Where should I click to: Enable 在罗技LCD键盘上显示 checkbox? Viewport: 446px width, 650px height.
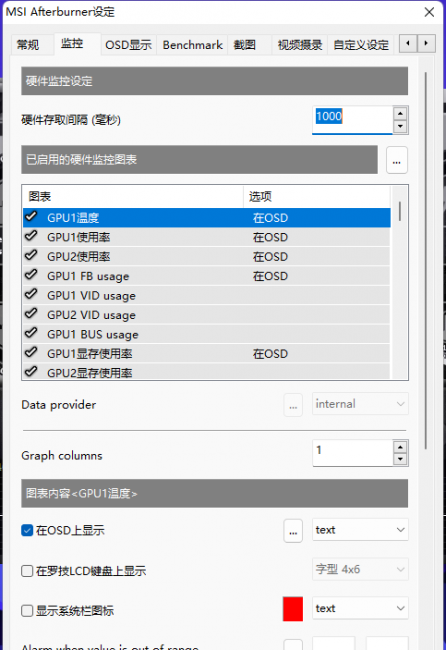point(27,571)
